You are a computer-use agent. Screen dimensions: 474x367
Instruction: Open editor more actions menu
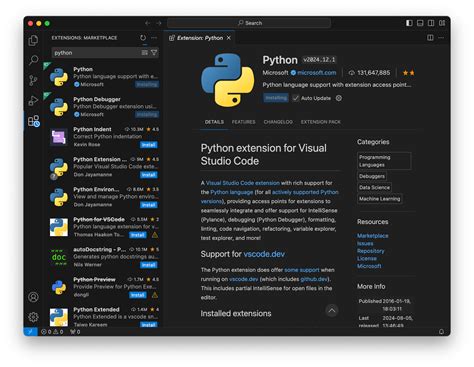441,38
